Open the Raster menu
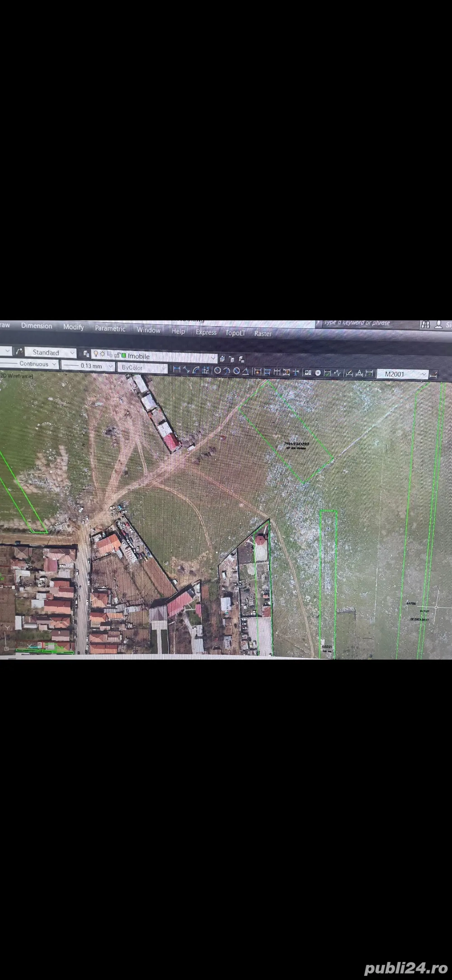 263,334
